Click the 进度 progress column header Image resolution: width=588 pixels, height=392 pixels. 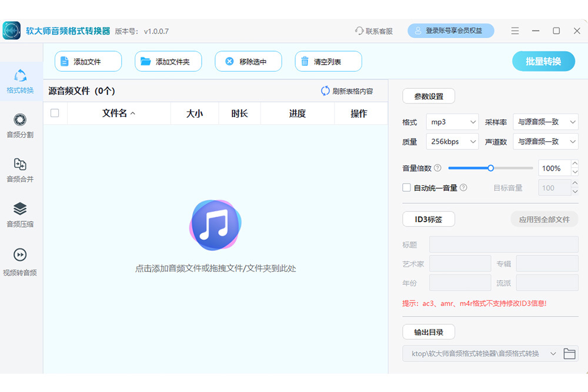click(298, 113)
